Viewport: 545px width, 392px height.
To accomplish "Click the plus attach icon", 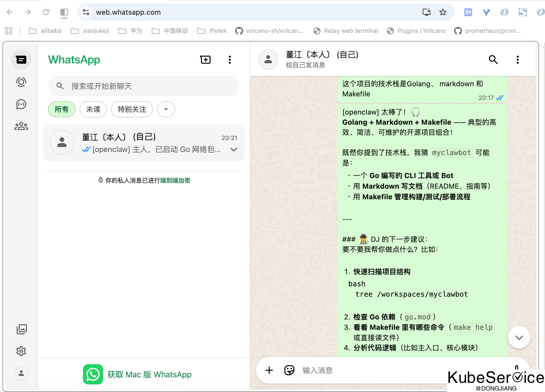I will pyautogui.click(x=269, y=370).
